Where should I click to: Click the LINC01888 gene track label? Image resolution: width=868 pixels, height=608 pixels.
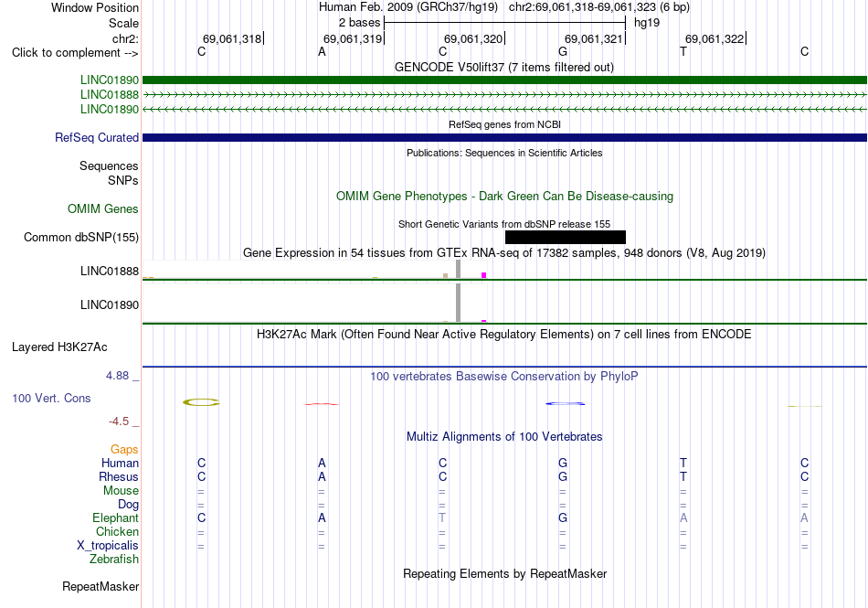pos(109,95)
